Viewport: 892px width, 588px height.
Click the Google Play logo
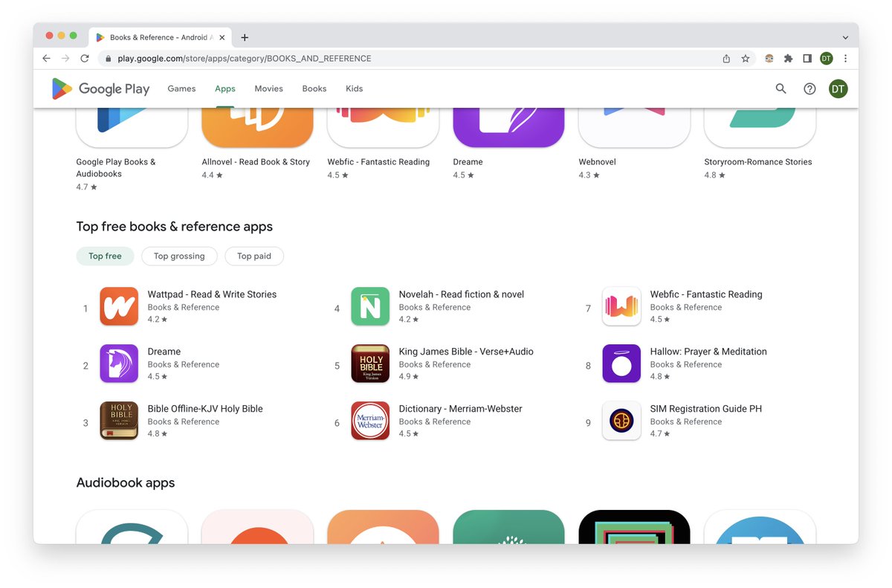click(100, 88)
